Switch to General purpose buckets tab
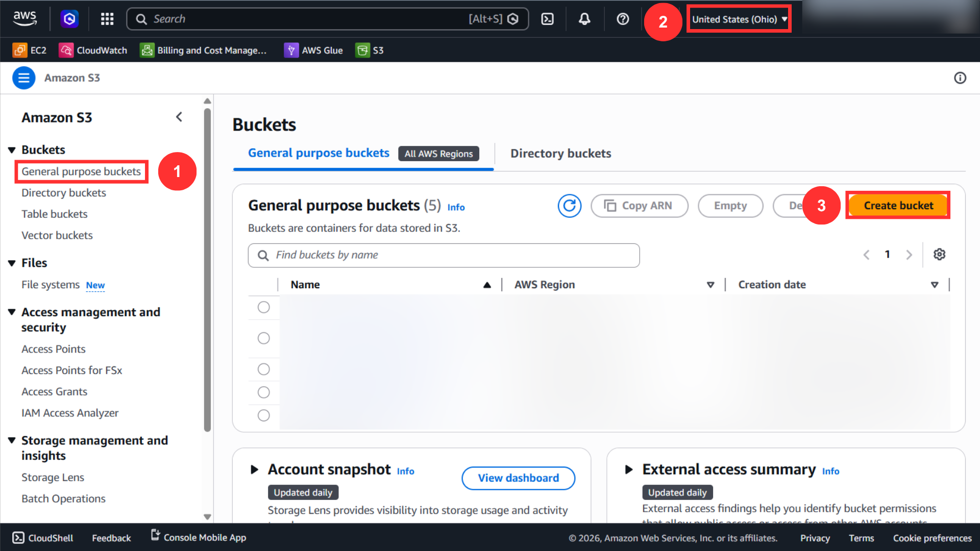Image resolution: width=980 pixels, height=551 pixels. (x=318, y=153)
